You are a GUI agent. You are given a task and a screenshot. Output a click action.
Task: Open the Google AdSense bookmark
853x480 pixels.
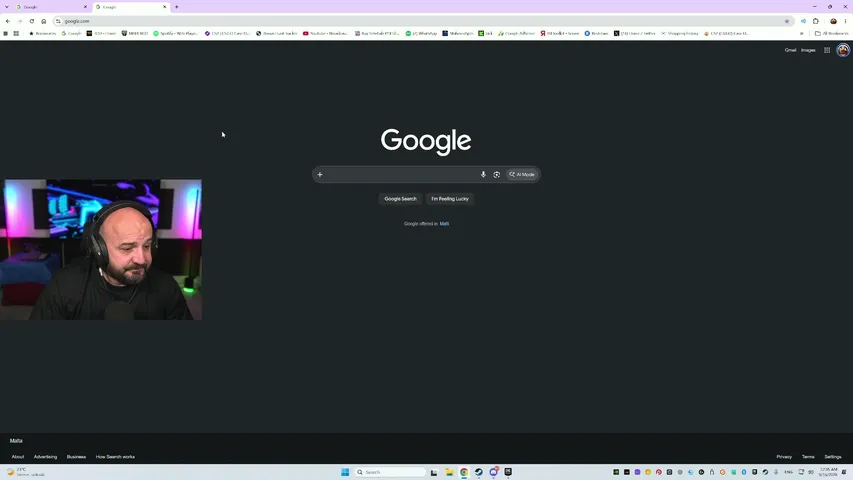pyautogui.click(x=516, y=33)
